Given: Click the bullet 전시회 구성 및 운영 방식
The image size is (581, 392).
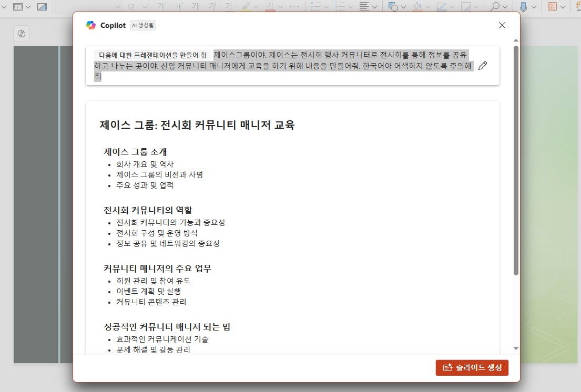Looking at the screenshot, I should 157,233.
